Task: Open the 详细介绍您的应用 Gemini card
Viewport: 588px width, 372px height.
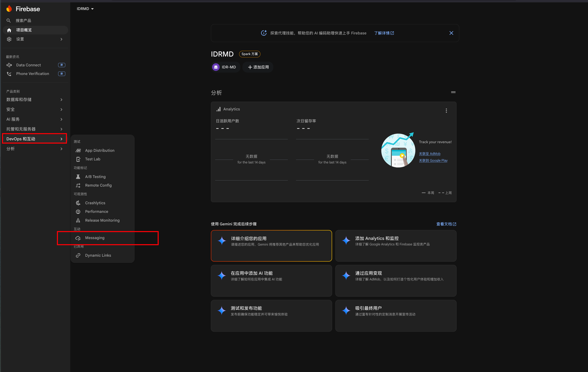Action: pyautogui.click(x=271, y=246)
